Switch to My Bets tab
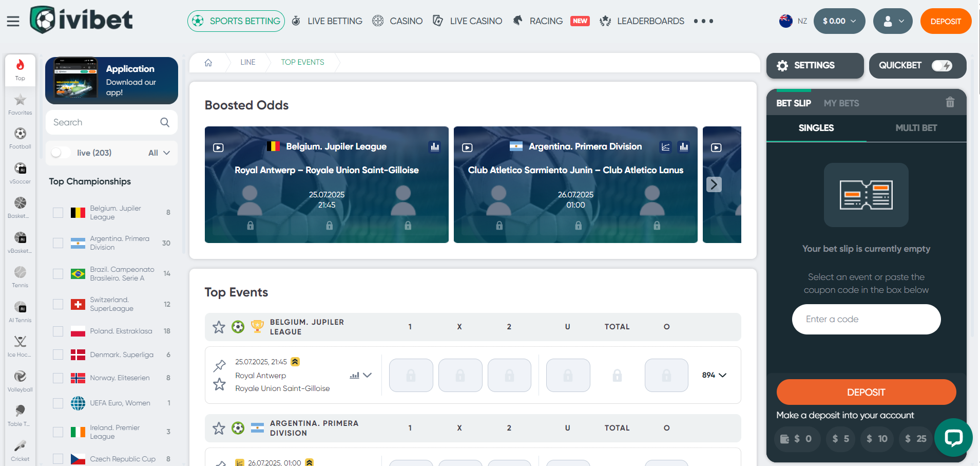The image size is (980, 466). [841, 103]
